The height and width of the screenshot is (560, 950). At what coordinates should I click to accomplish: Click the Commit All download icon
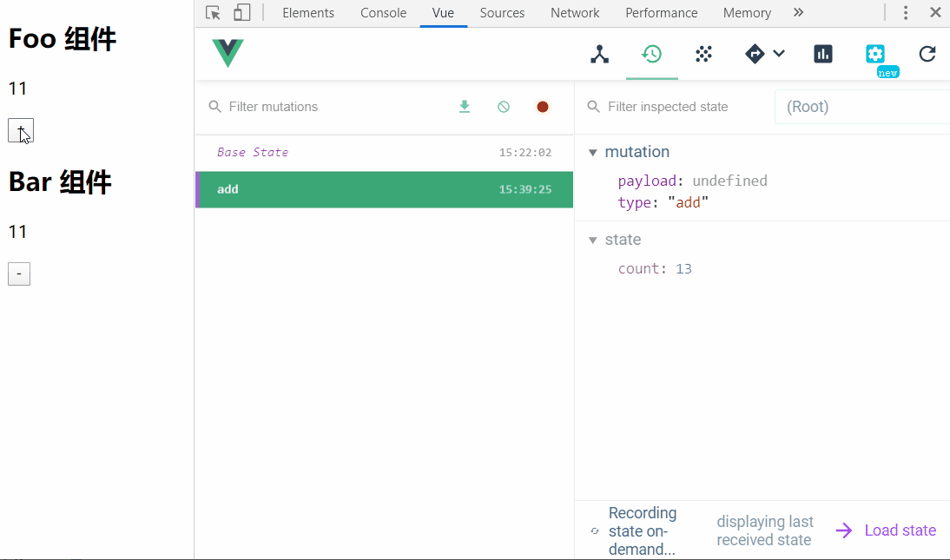tap(465, 107)
